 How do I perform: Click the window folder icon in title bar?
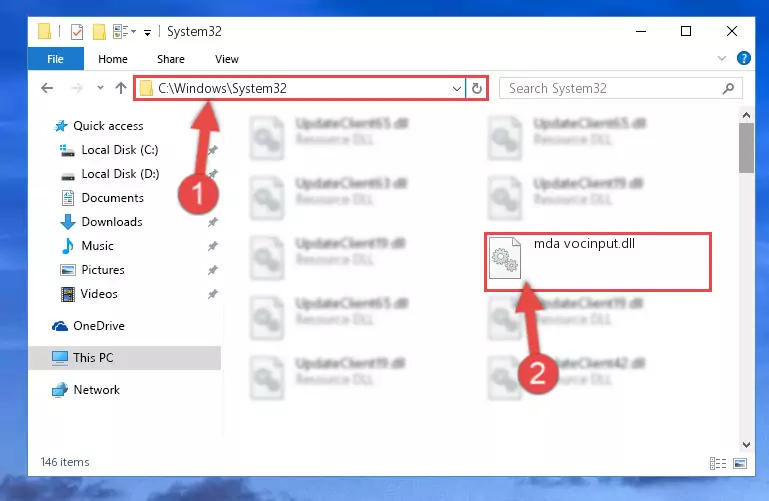(44, 31)
